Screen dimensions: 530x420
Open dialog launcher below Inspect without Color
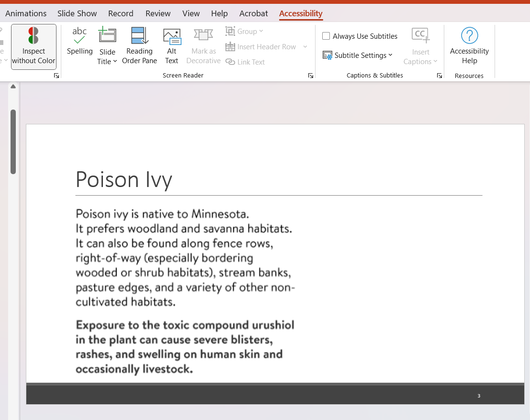pos(56,76)
